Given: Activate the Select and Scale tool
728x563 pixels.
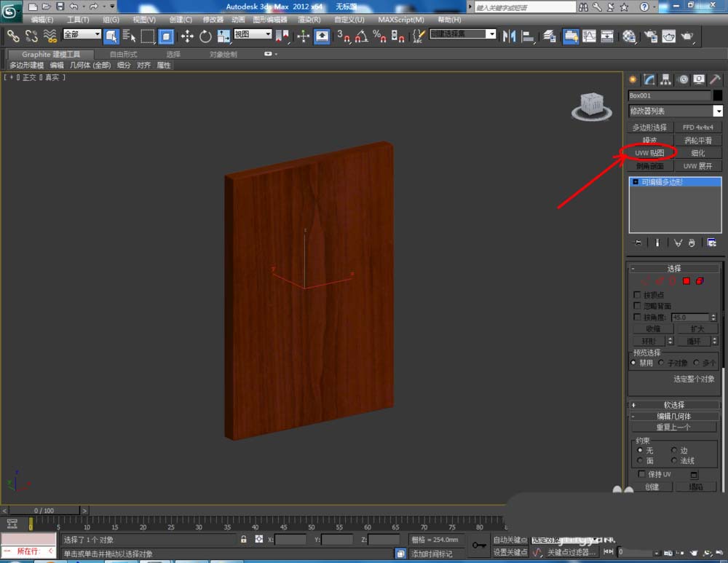Looking at the screenshot, I should [223, 36].
